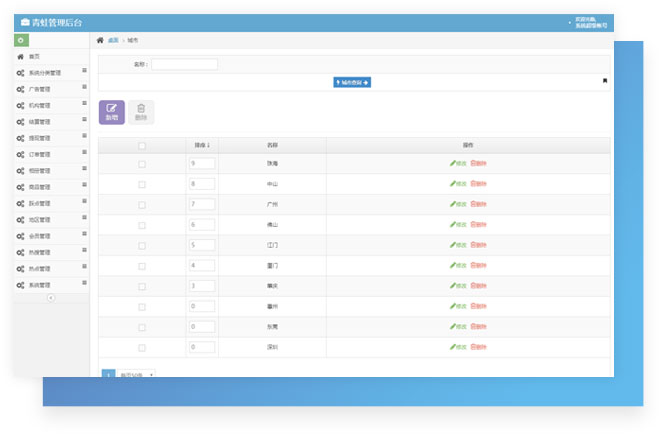Click the 桌面 breadcrumb link

[113, 40]
